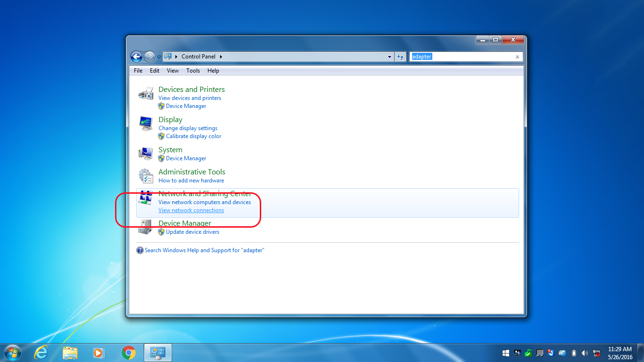Click network tray icon with red X
The height and width of the screenshot is (362, 644).
click(596, 353)
